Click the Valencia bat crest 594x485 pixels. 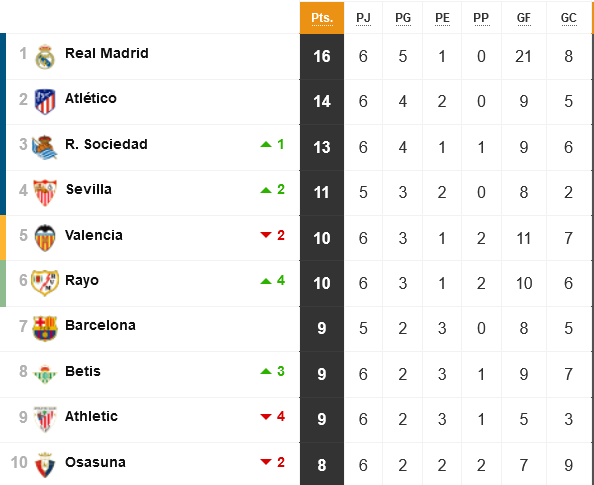click(x=45, y=238)
